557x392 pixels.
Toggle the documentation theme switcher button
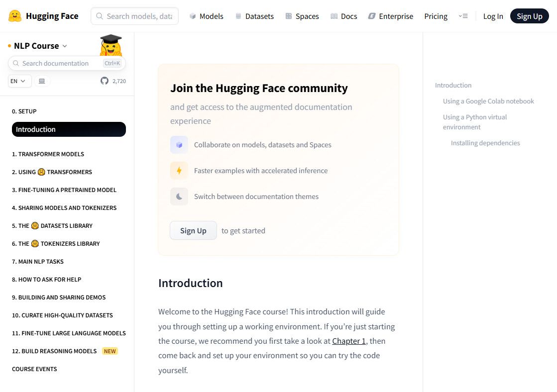coord(42,81)
